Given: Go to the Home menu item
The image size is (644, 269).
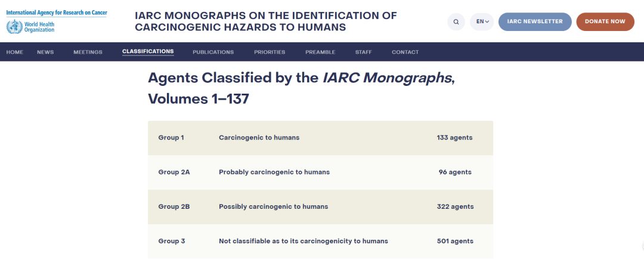Looking at the screenshot, I should (15, 52).
